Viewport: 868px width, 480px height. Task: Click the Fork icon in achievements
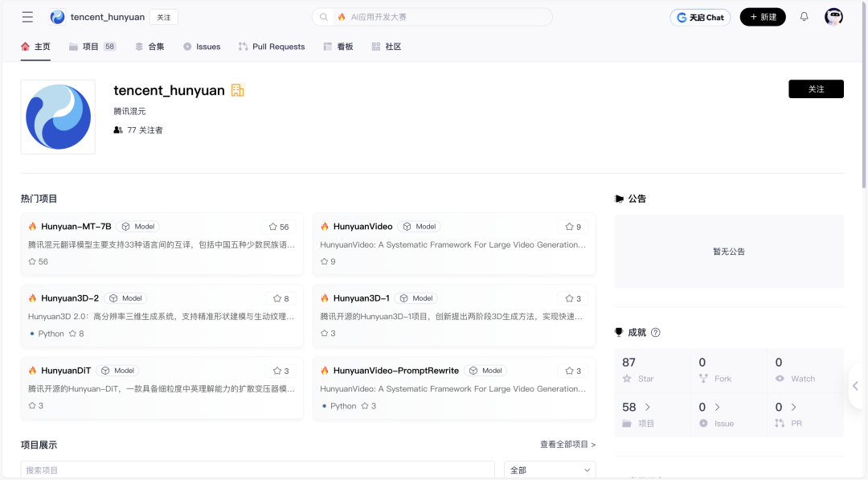pyautogui.click(x=703, y=379)
